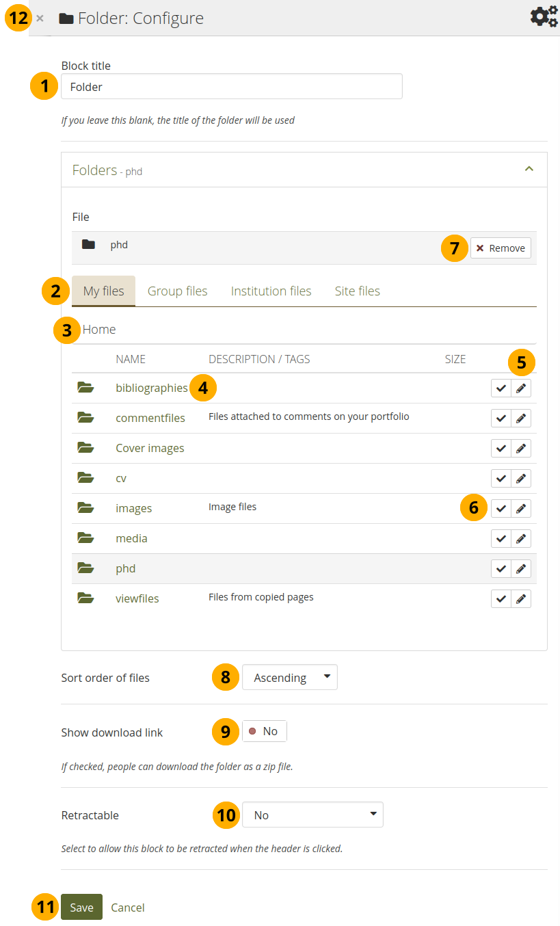560x926 pixels.
Task: Click the Block title input field
Action: 232,87
